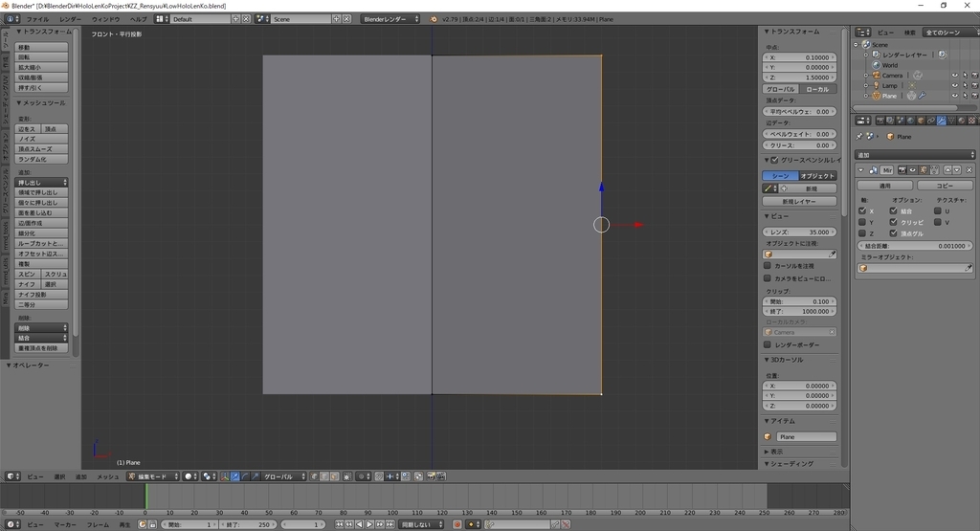Enable the translate manipulator arrow icon

235,476
